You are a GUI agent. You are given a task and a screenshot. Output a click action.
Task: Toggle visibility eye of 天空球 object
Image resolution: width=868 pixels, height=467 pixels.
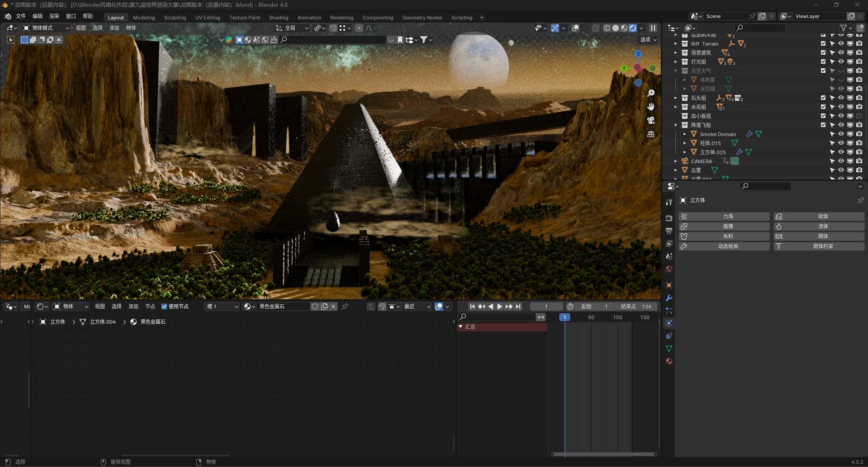coord(841,89)
